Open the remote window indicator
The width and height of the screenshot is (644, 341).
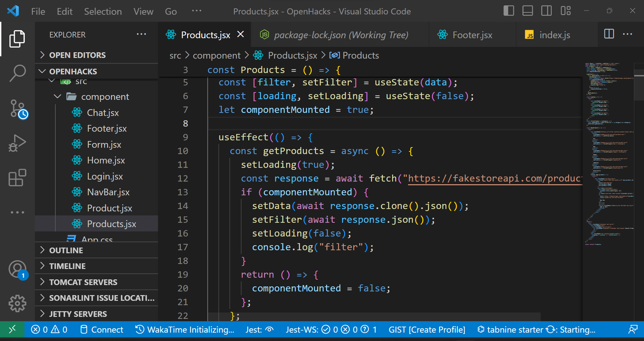tap(12, 330)
